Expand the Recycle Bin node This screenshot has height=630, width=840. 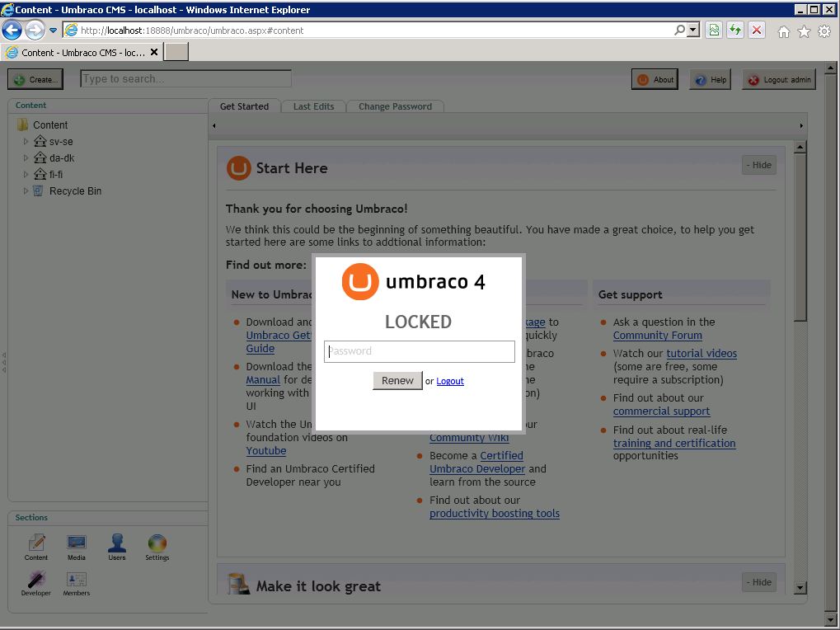(x=26, y=190)
